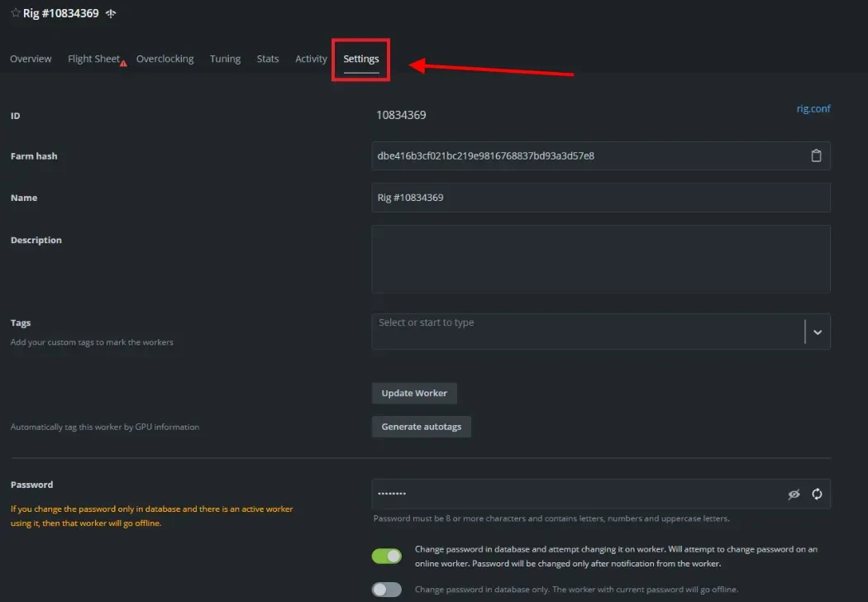Show hidden password with the eye icon
The image size is (868, 602).
794,494
